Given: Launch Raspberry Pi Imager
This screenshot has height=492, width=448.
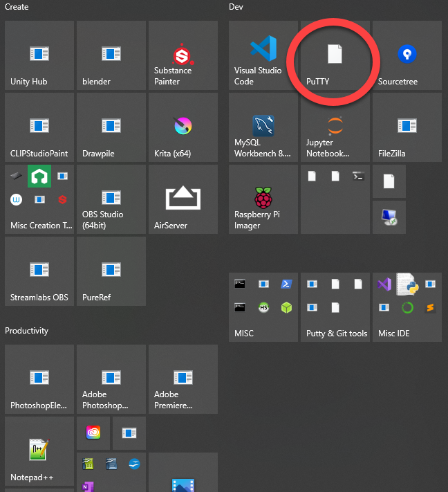Looking at the screenshot, I should pos(263,199).
